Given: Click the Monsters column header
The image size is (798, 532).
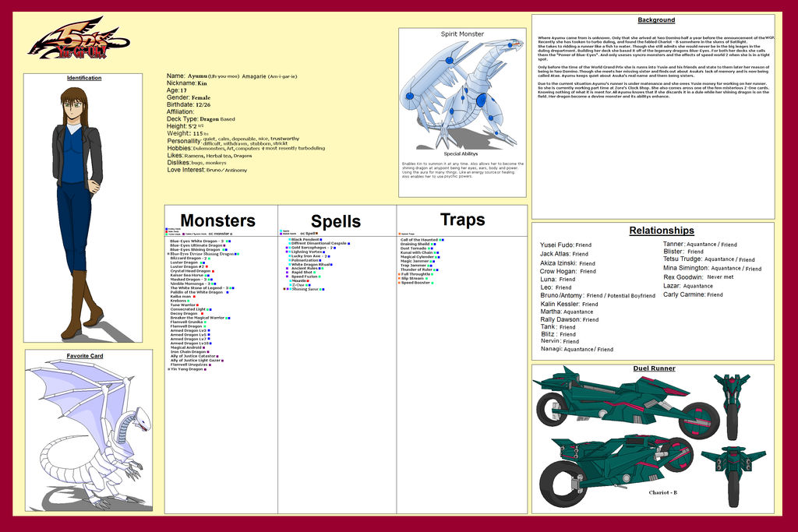Looking at the screenshot, I should [x=218, y=220].
